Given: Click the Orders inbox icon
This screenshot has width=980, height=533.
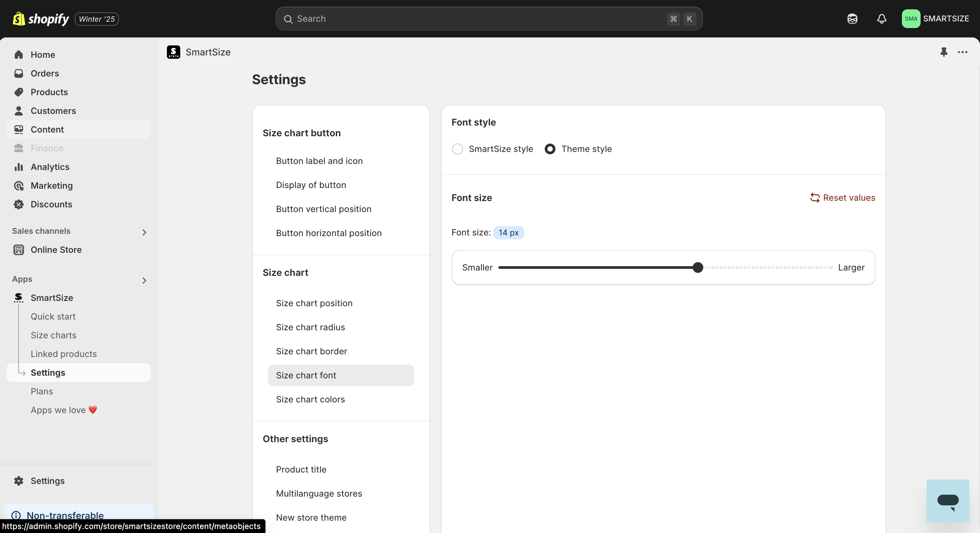Looking at the screenshot, I should click(x=19, y=73).
